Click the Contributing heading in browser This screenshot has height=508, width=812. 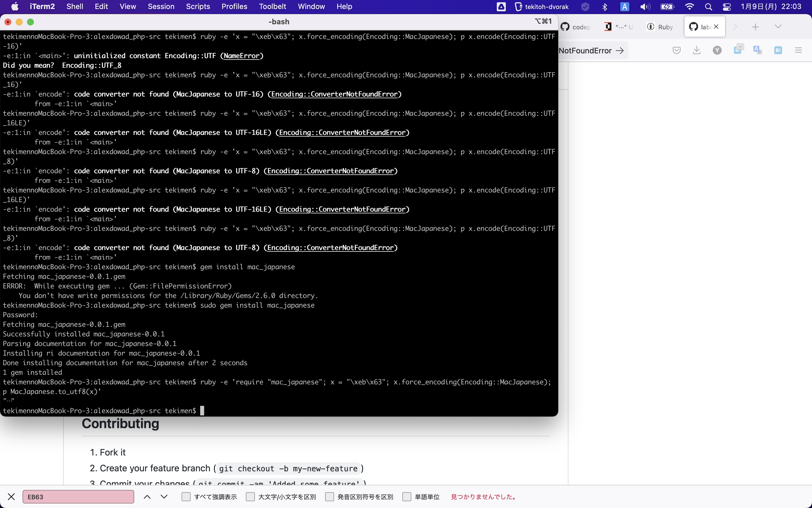click(120, 424)
